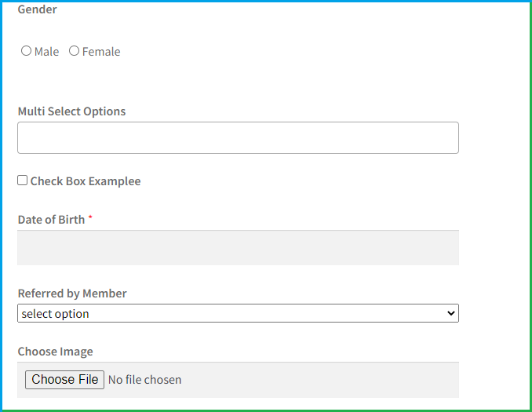The width and height of the screenshot is (532, 412).
Task: Click the "Multi Select Options" label
Action: pyautogui.click(x=71, y=111)
